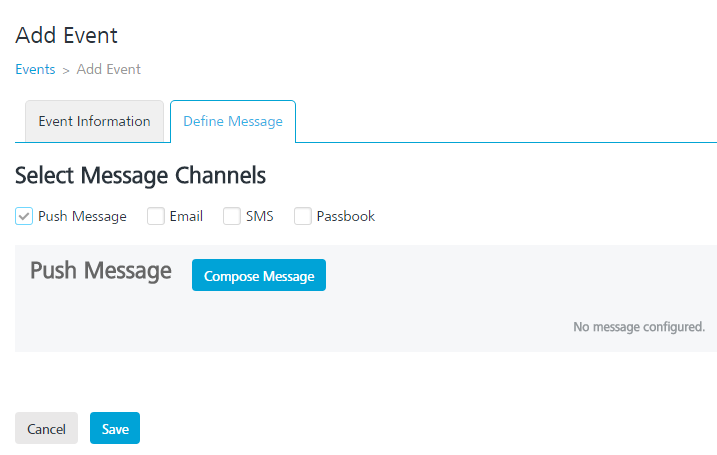Click the Add Event breadcrumb text

(108, 70)
